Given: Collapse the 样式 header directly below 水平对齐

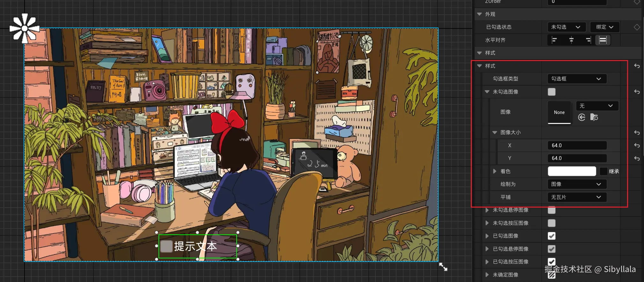Looking at the screenshot, I should (x=479, y=53).
